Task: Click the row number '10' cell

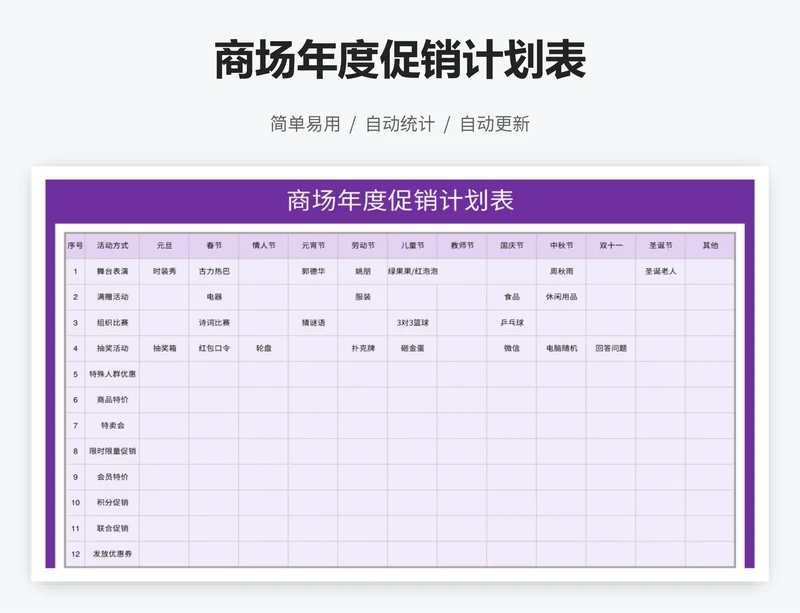Action: (x=76, y=503)
